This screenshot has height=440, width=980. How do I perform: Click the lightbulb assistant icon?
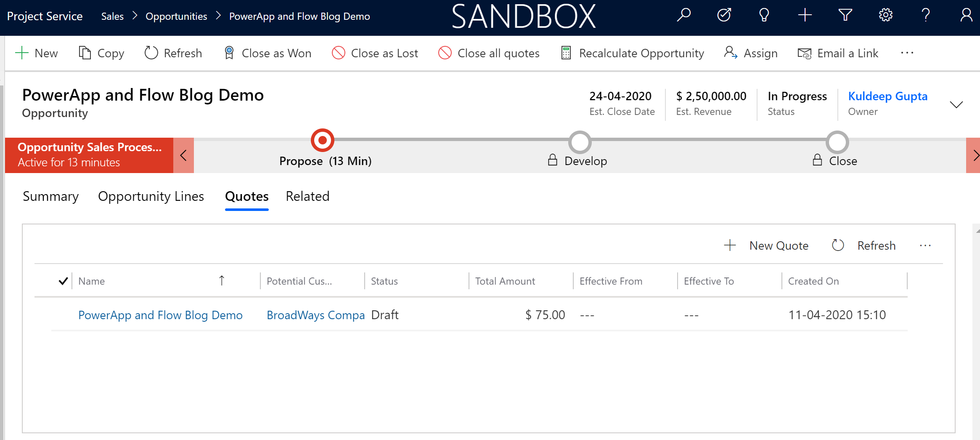(x=764, y=16)
